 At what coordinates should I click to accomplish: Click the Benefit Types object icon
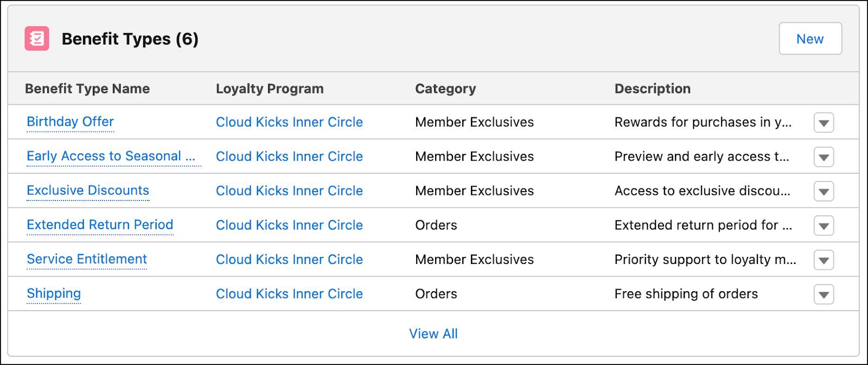point(36,39)
